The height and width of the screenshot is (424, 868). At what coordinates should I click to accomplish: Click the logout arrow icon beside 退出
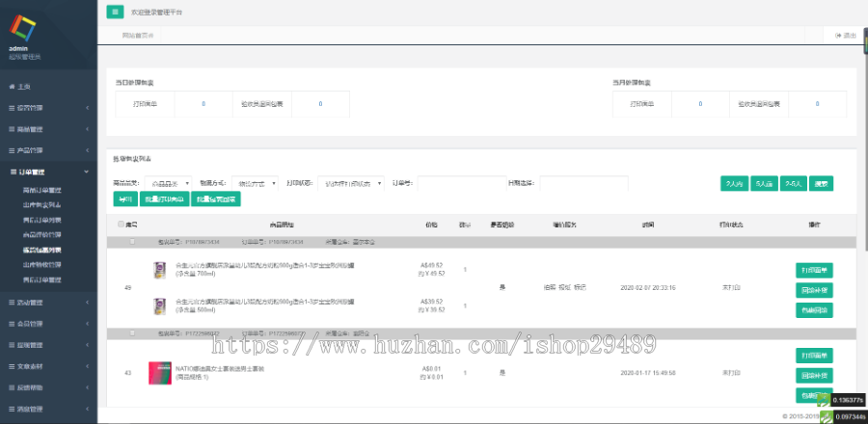click(x=838, y=36)
